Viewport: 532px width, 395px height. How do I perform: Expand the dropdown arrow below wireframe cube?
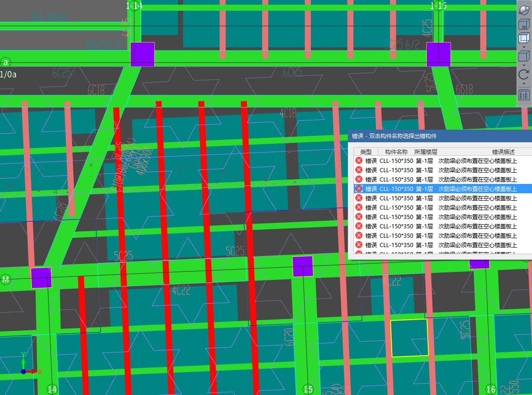[x=524, y=47]
